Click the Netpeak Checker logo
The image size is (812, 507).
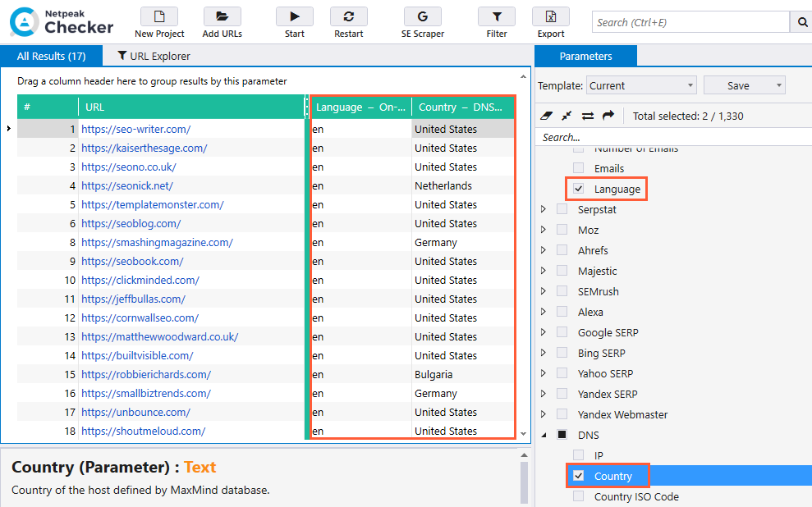pyautogui.click(x=62, y=22)
